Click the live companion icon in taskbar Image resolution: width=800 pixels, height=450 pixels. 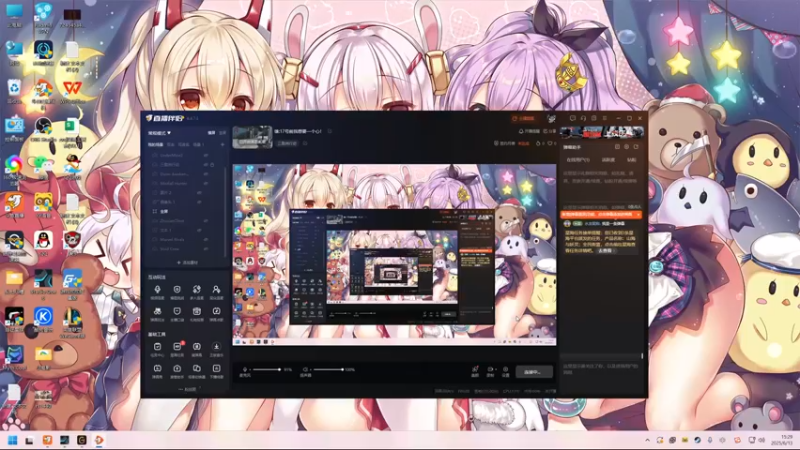99,440
